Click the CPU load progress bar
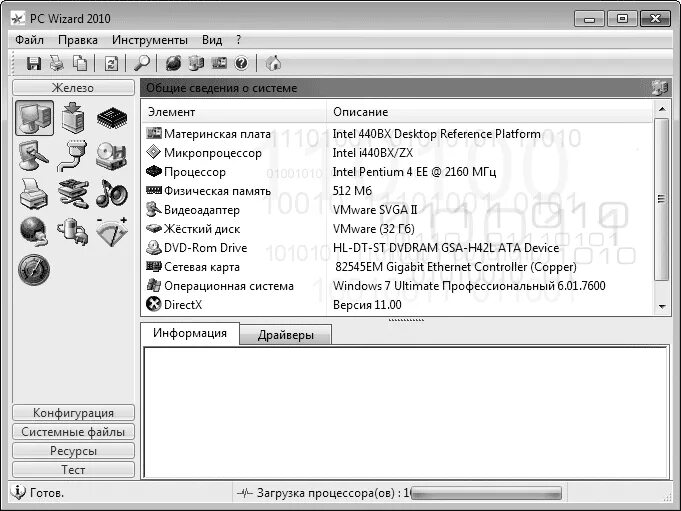The width and height of the screenshot is (681, 511). pos(486,493)
